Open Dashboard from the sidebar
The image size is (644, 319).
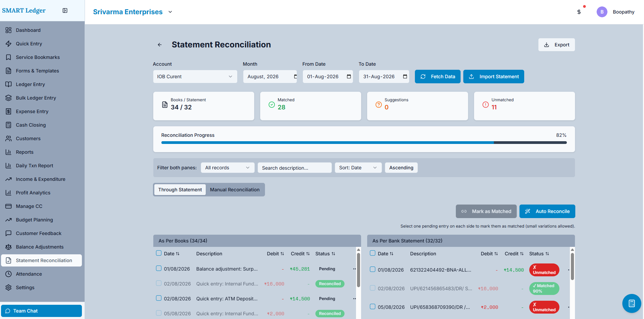coord(42,30)
